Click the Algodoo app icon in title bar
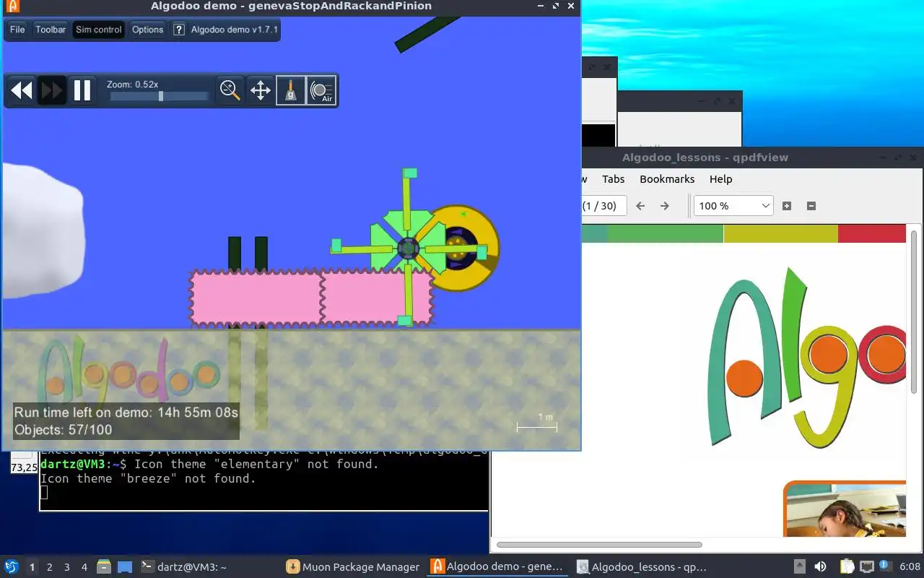The height and width of the screenshot is (578, 924). tap(12, 6)
